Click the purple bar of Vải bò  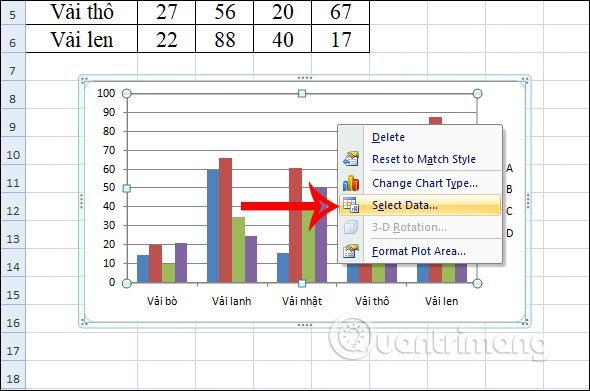(x=181, y=263)
